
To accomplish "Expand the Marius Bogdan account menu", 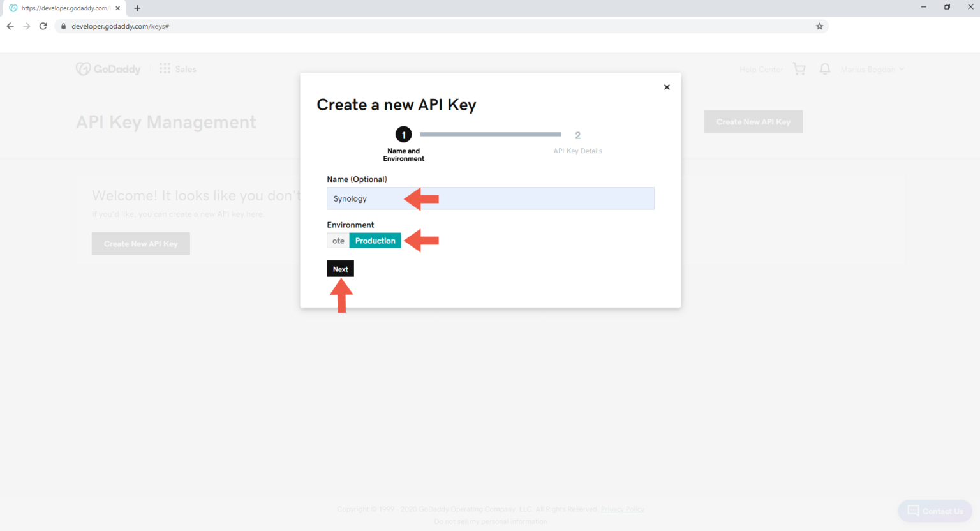I will (x=872, y=69).
